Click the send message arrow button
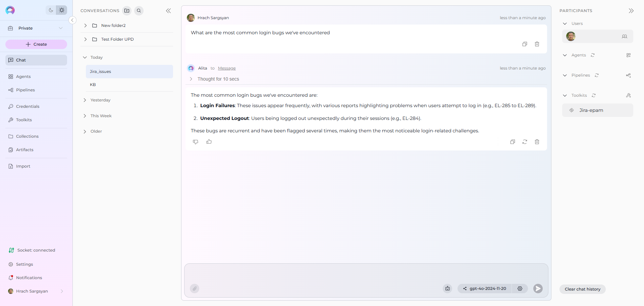 (x=538, y=289)
